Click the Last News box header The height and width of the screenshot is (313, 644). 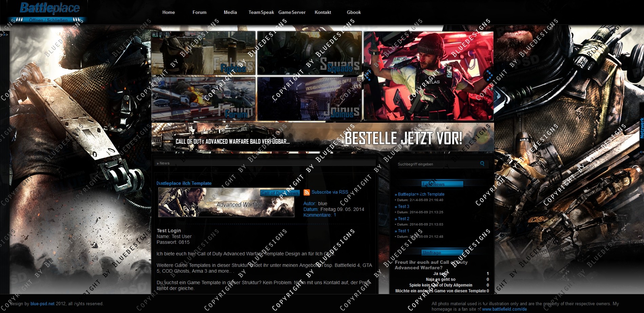coord(442,184)
